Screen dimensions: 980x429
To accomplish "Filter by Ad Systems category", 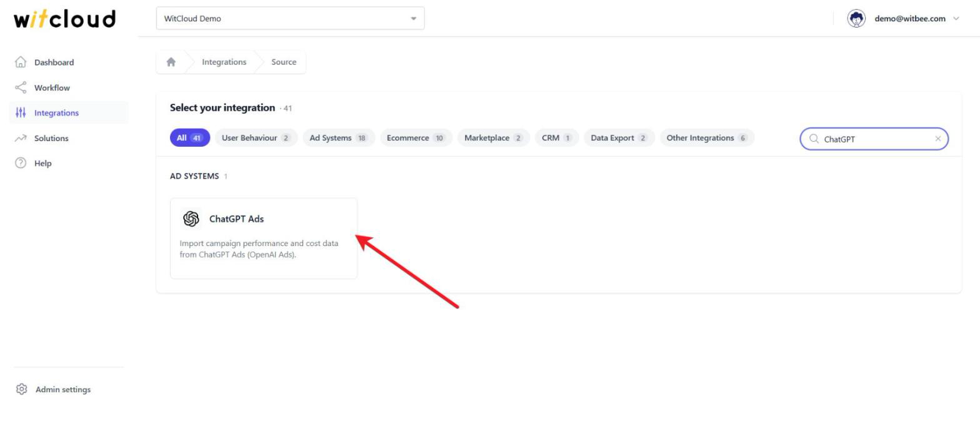I will 338,138.
